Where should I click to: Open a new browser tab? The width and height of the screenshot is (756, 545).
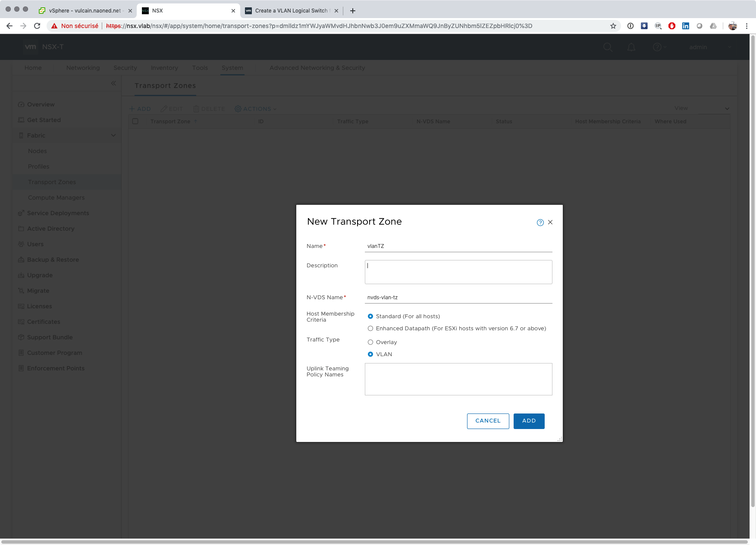pos(353,11)
